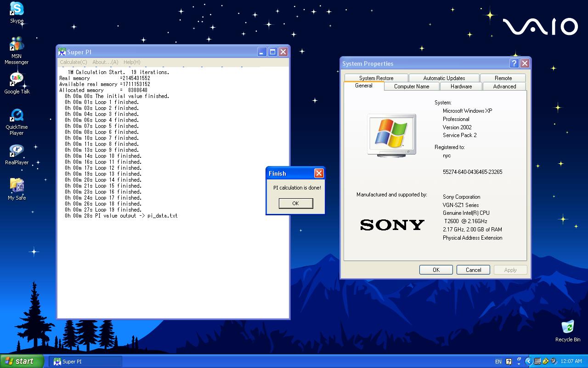Screen dimensions: 588x368
Task: Open the Calculate(C) menu in Super PI
Action: (x=73, y=62)
